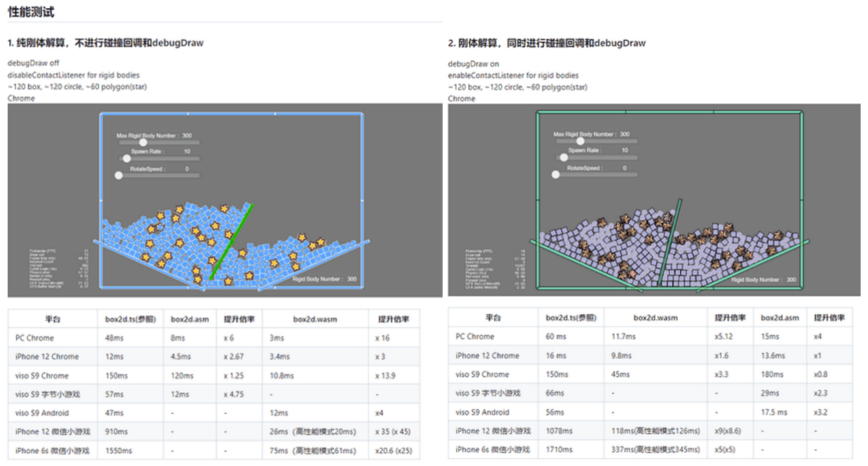868x466 pixels.
Task: Click the 'x 16' speedup cell
Action: click(394, 337)
